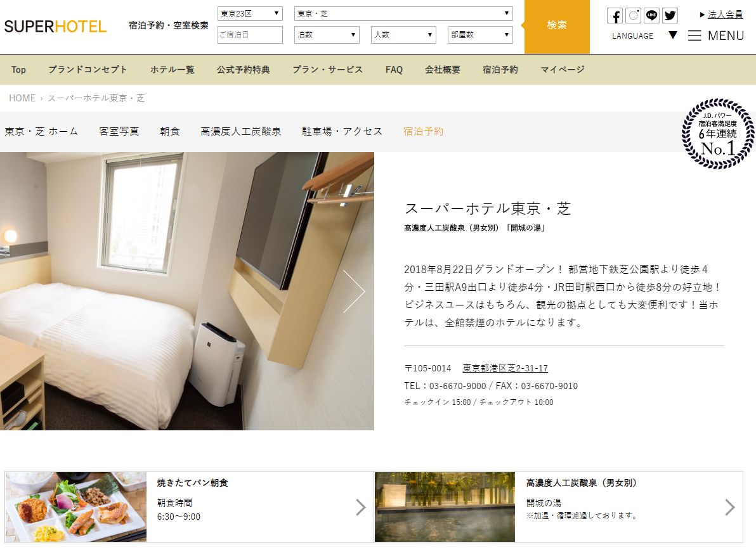Select プラン・サービス in the navigation bar

tap(327, 69)
